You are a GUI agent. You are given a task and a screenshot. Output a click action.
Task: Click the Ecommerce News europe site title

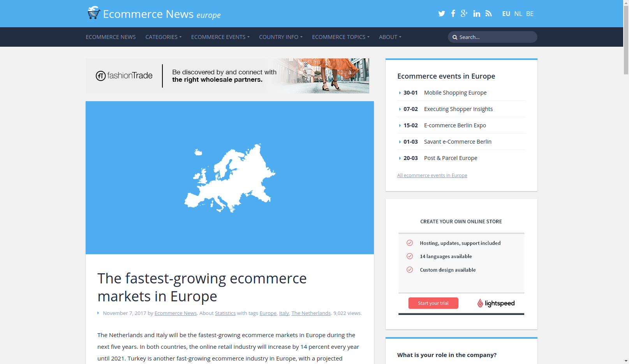(x=162, y=14)
